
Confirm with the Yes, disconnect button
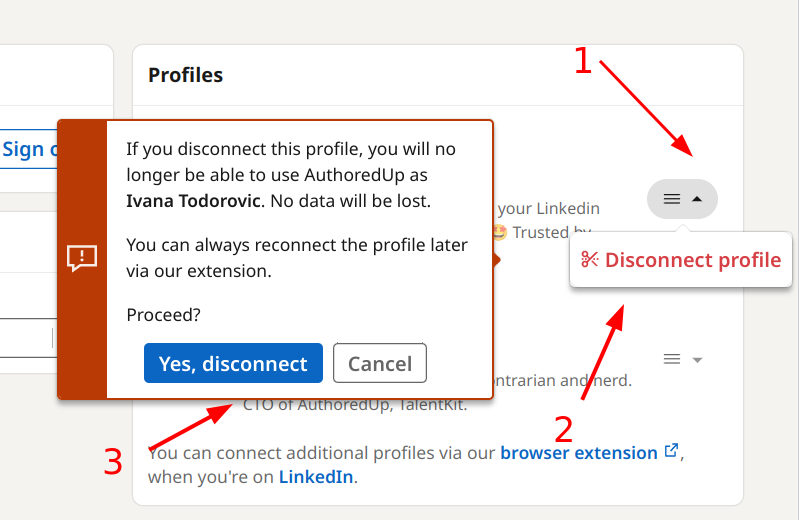[x=233, y=363]
